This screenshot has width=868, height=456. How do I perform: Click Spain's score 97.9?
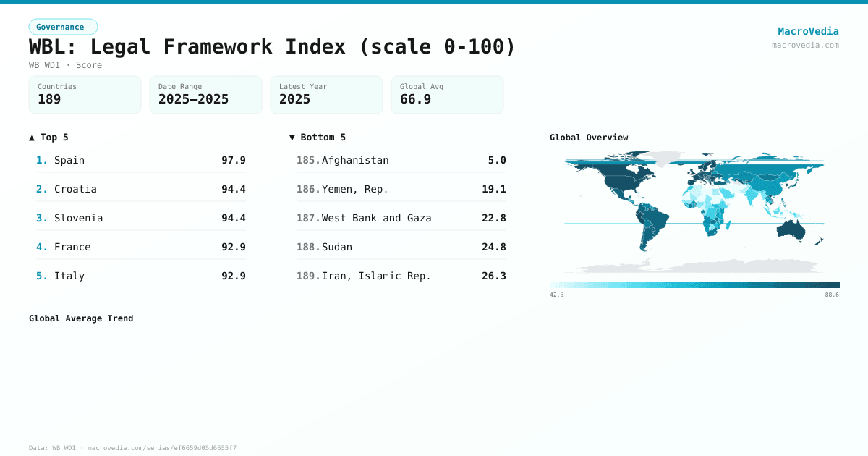[x=234, y=160]
